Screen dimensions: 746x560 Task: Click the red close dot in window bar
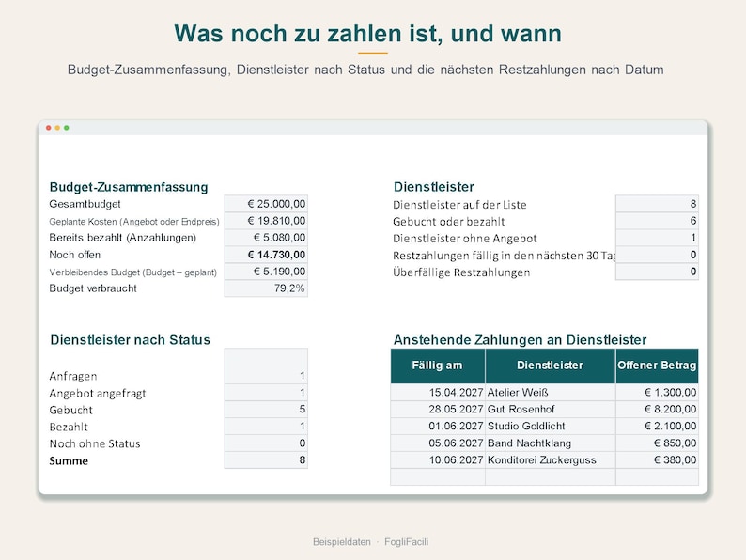[49, 128]
